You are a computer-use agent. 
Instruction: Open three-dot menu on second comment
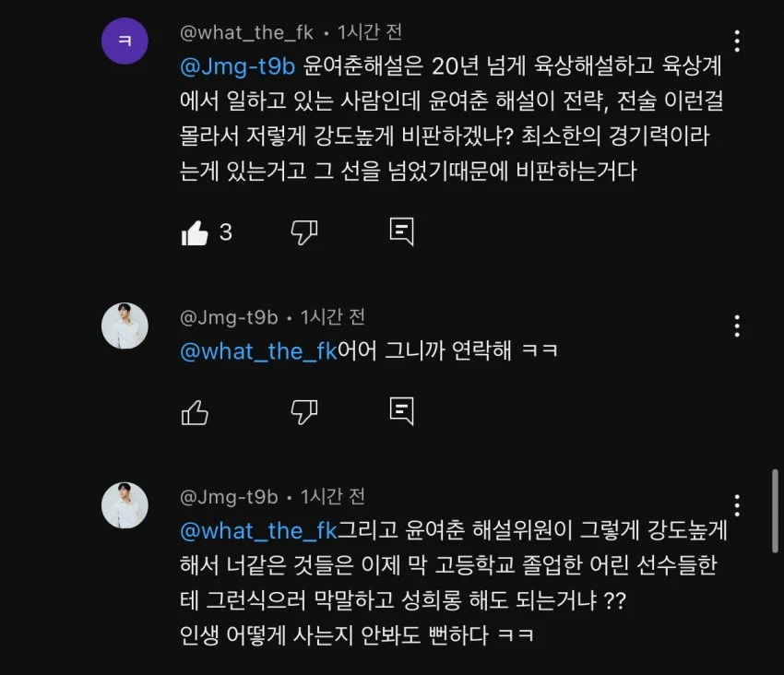coord(737,326)
